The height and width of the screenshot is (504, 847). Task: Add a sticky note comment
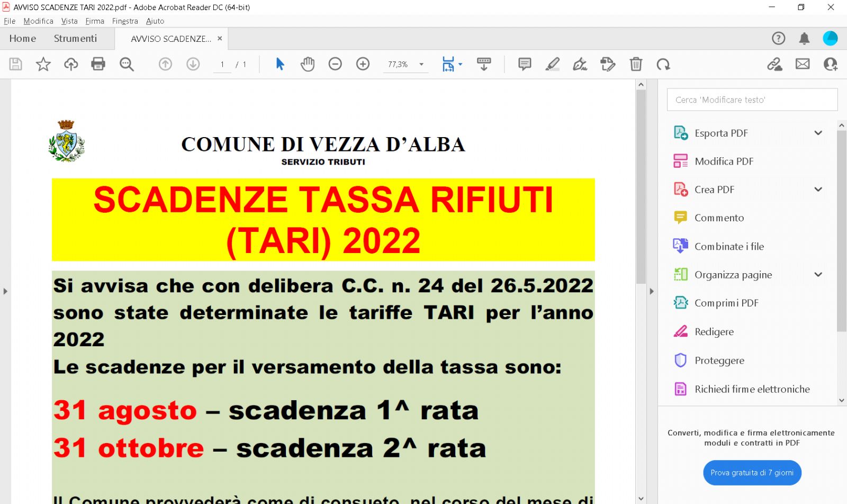pyautogui.click(x=525, y=64)
